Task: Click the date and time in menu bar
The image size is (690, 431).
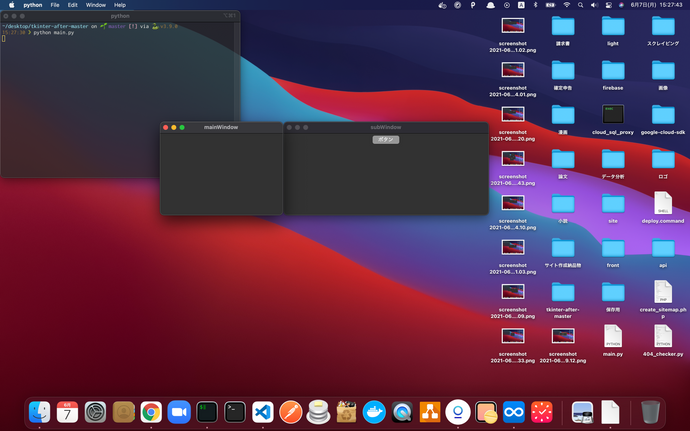Action: tap(657, 5)
